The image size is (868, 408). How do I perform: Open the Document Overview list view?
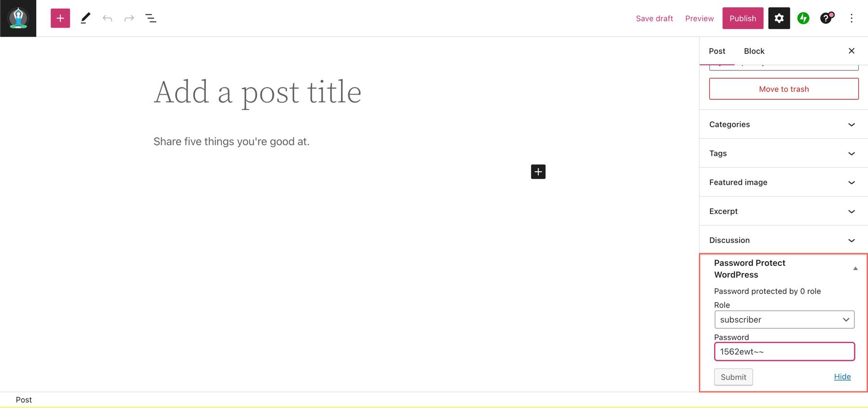coord(150,18)
